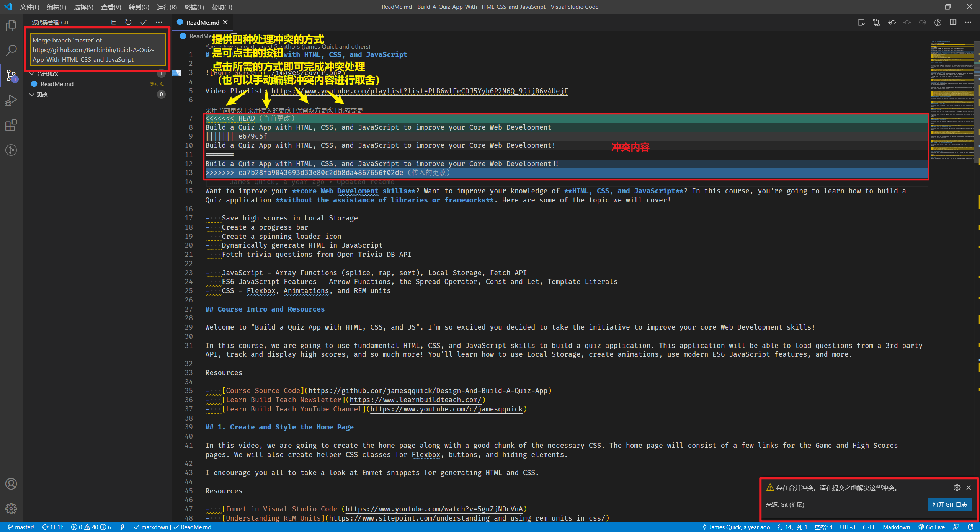Open Git Graph circle icon in toolbar
This screenshot has width=980, height=532.
point(938,22)
